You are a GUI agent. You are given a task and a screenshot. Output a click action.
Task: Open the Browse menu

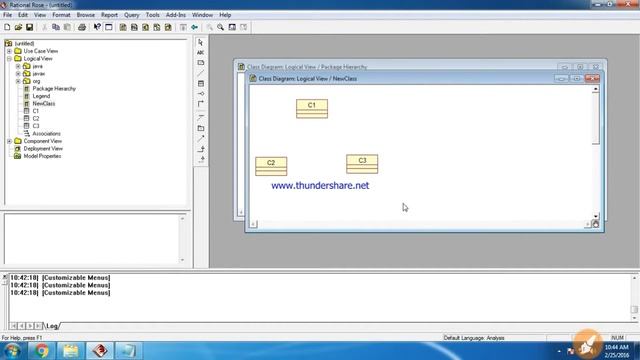(x=86, y=15)
